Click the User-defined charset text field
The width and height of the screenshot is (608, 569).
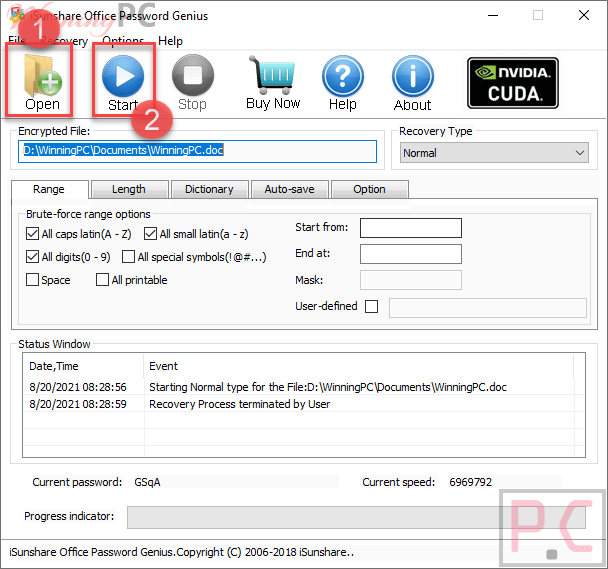[x=488, y=308]
